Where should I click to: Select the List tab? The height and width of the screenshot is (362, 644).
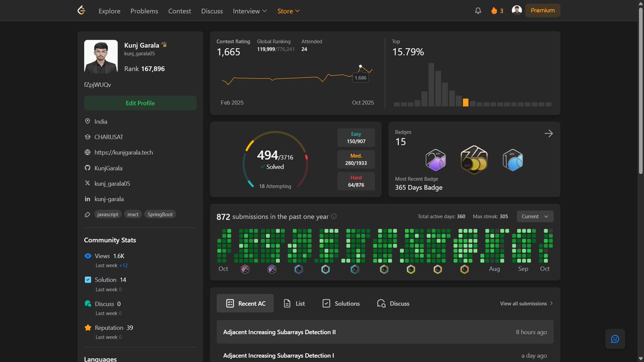tap(295, 304)
